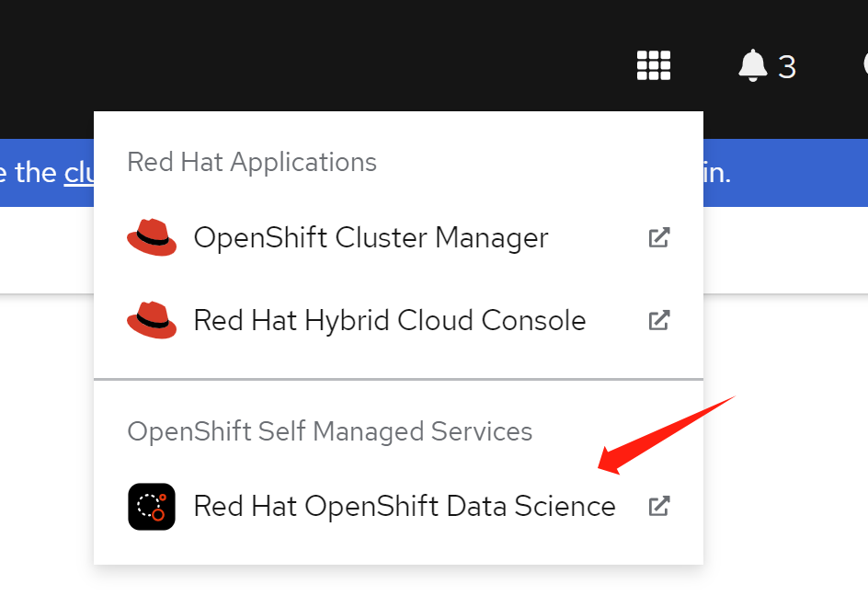This screenshot has height=607, width=868.
Task: Click the application launcher grid icon
Action: 654,65
